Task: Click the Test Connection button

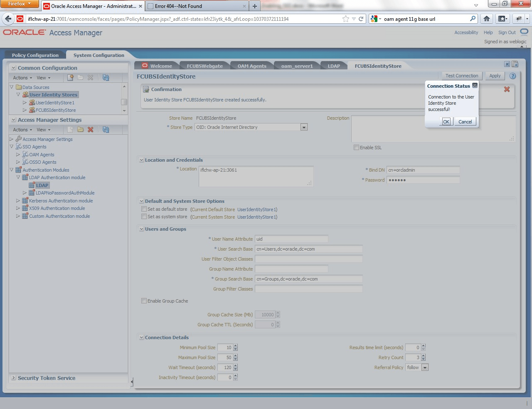Action: [462, 76]
